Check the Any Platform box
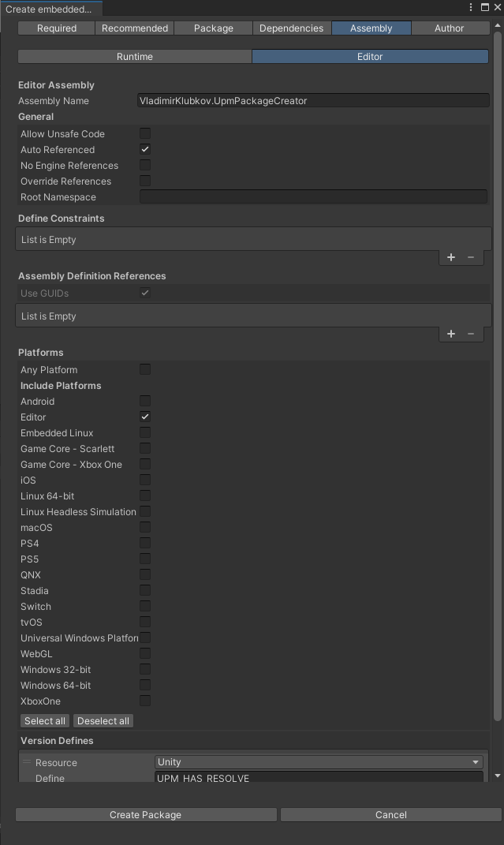Image resolution: width=504 pixels, height=845 pixels. 144,369
